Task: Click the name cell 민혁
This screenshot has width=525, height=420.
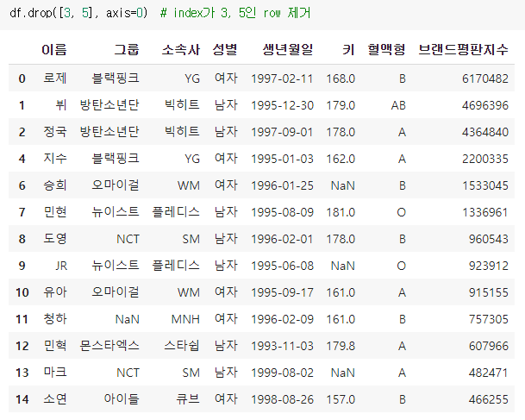Action: [55, 346]
